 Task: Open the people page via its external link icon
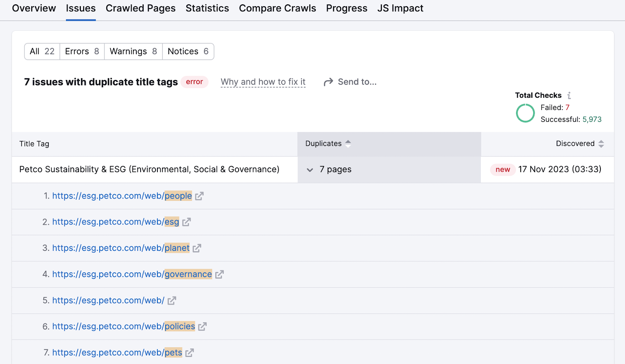[x=200, y=196]
